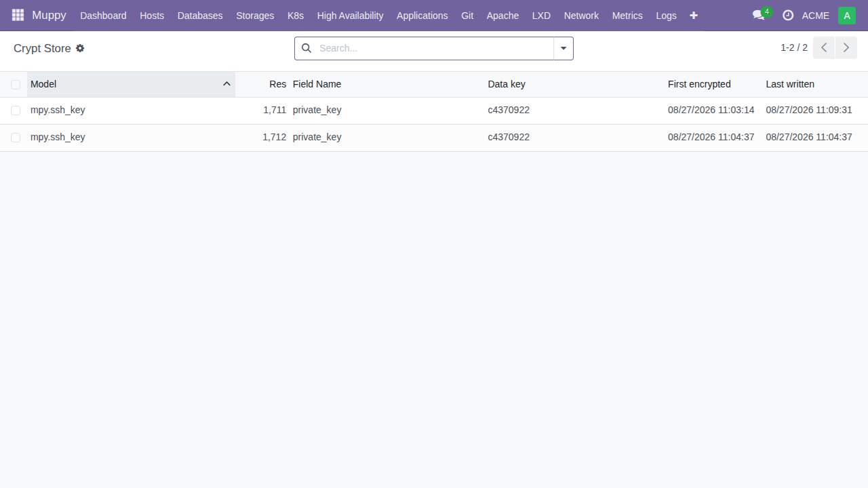Open the LXD menu
868x488 pixels.
point(541,15)
